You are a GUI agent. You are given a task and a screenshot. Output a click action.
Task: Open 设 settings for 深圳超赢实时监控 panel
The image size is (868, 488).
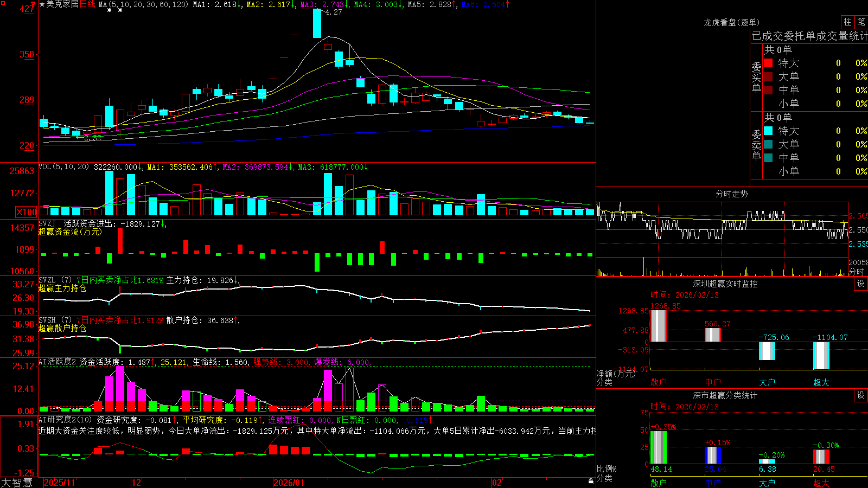(861, 284)
